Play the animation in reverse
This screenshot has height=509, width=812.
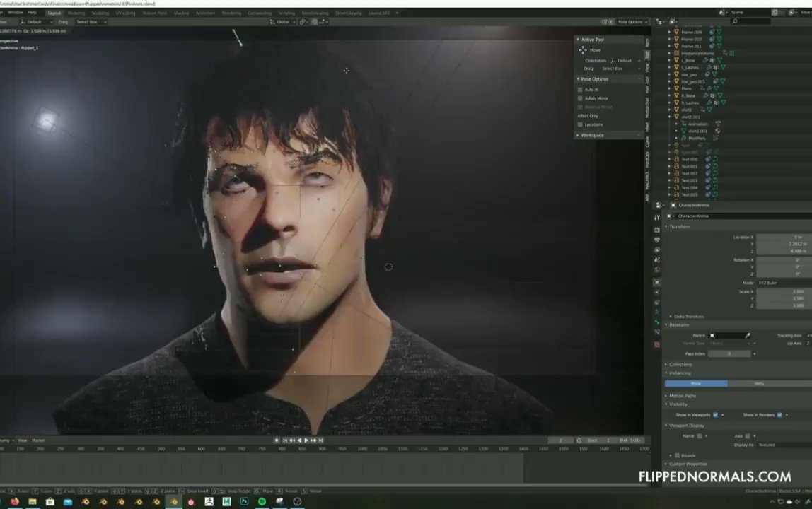click(x=299, y=440)
